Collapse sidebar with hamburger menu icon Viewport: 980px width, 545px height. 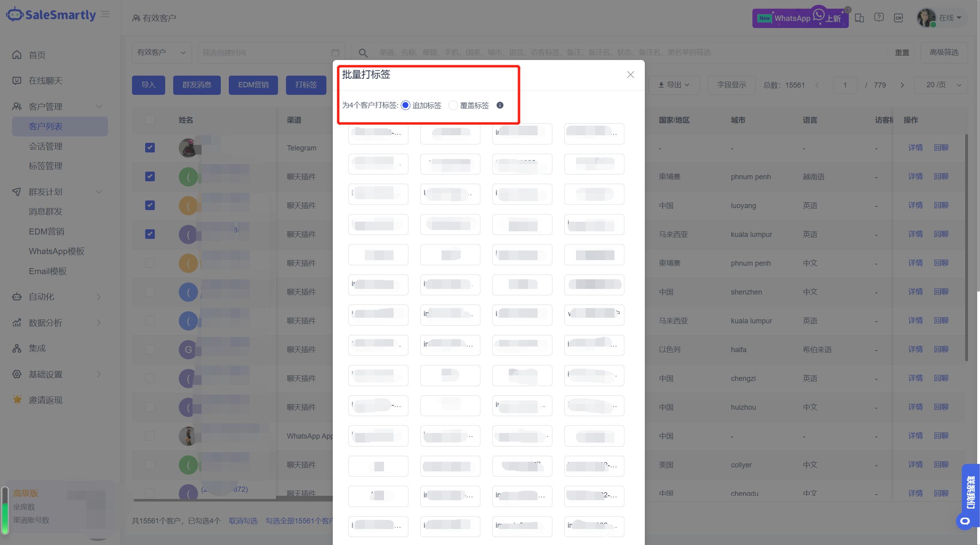105,14
